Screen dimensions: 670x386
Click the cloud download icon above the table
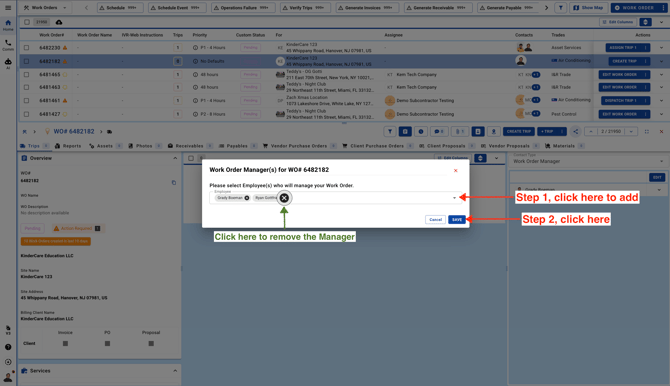coord(59,22)
